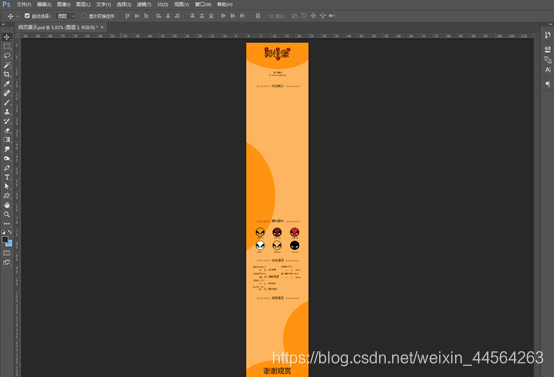Align bottom edges in options bar
This screenshot has width=554, height=377.
(x=146, y=16)
